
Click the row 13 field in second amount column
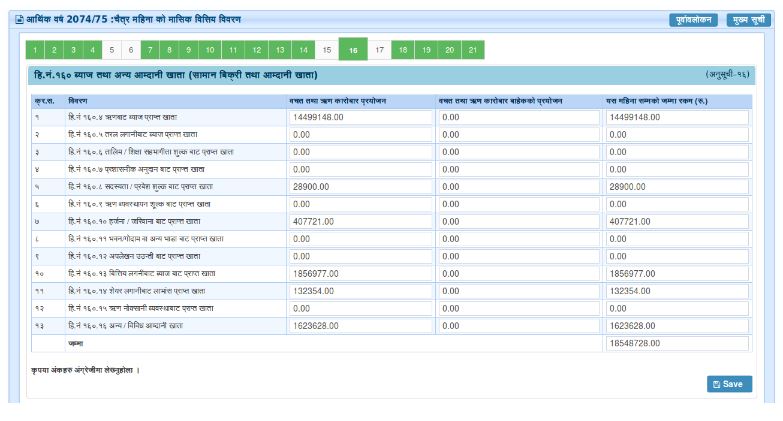[x=518, y=326]
